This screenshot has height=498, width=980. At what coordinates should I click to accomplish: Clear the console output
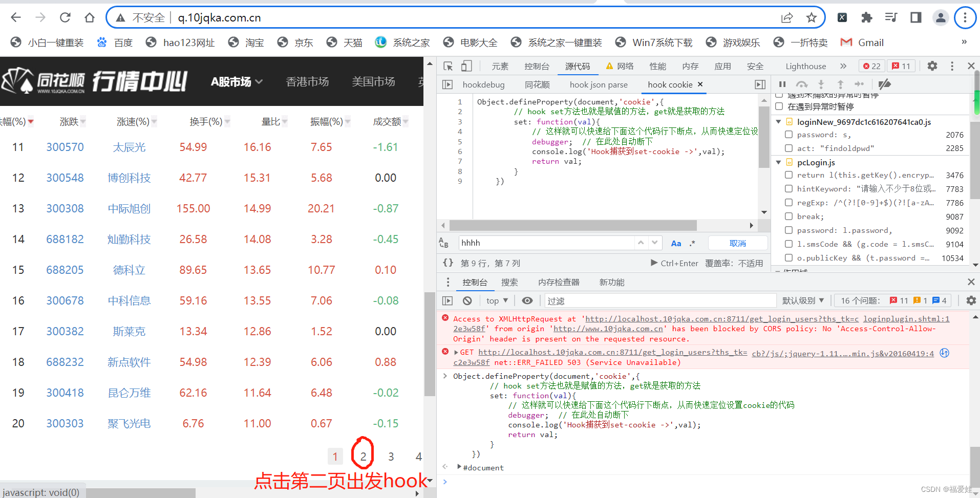(466, 300)
